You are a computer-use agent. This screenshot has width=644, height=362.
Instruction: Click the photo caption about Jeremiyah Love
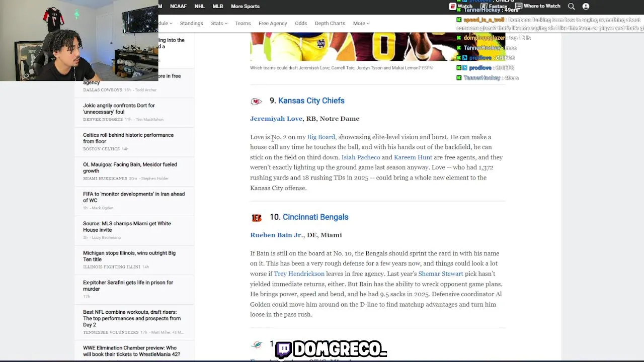(341, 68)
